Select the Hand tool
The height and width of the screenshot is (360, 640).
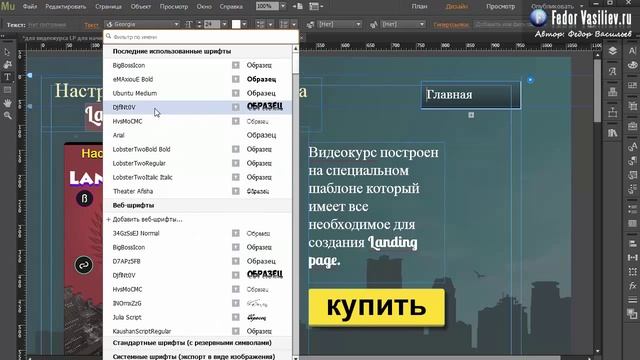7,103
